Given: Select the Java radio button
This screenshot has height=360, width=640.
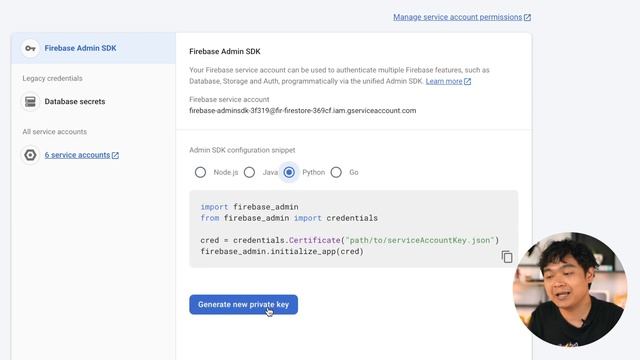Looking at the screenshot, I should click(x=249, y=172).
